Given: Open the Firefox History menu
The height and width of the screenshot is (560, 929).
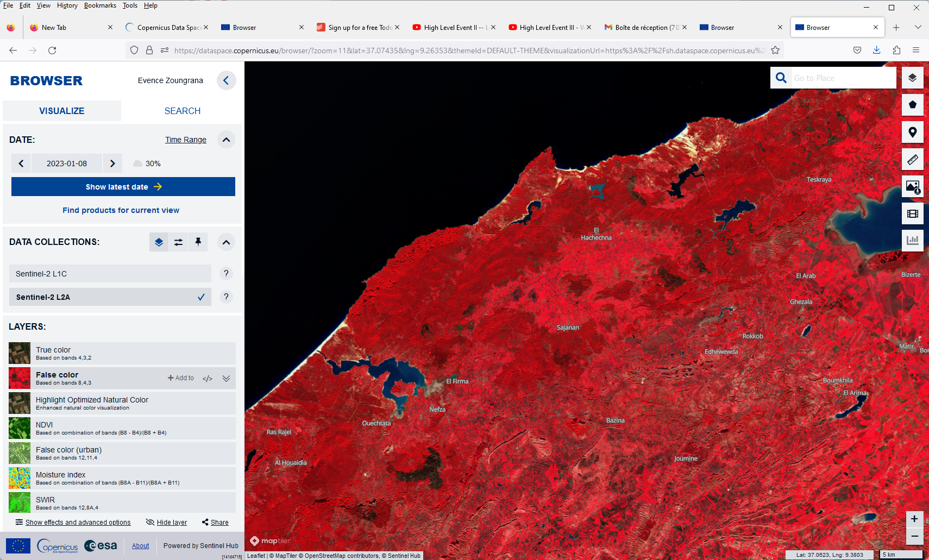Looking at the screenshot, I should point(67,5).
